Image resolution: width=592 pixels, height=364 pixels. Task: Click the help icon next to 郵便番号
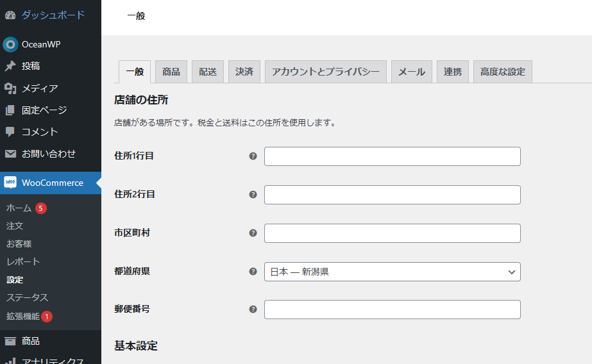(253, 310)
